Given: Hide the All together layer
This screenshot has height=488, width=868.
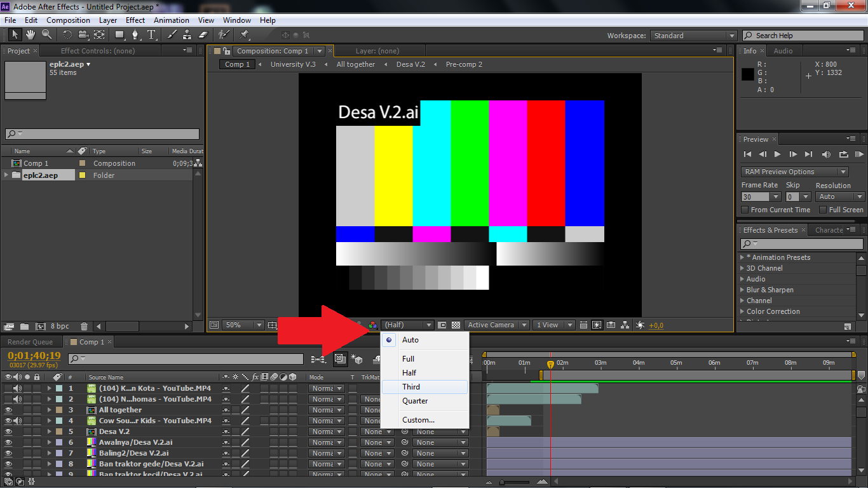Looking at the screenshot, I should [x=8, y=410].
